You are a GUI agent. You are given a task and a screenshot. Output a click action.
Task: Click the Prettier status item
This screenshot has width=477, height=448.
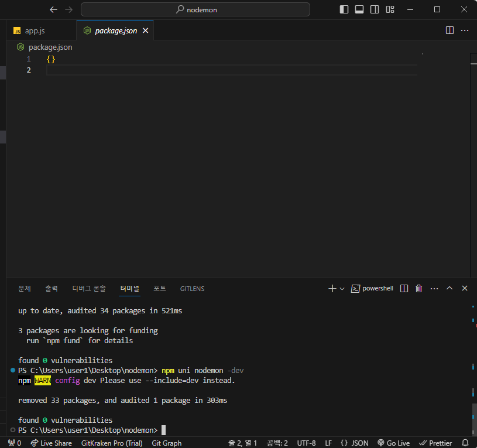(x=435, y=443)
